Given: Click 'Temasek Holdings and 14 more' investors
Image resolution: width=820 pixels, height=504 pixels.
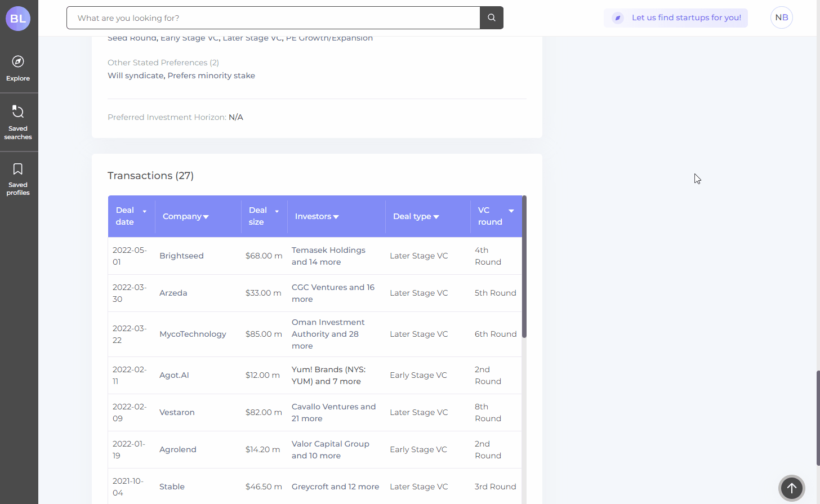Looking at the screenshot, I should pos(328,256).
